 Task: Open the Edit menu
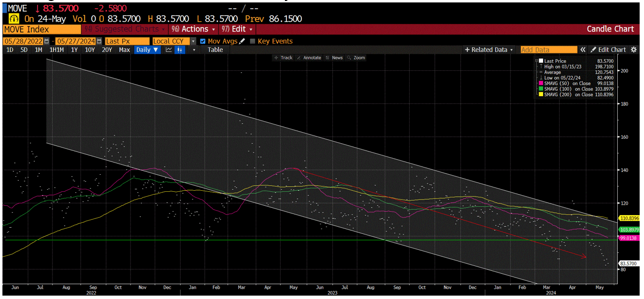click(x=237, y=29)
